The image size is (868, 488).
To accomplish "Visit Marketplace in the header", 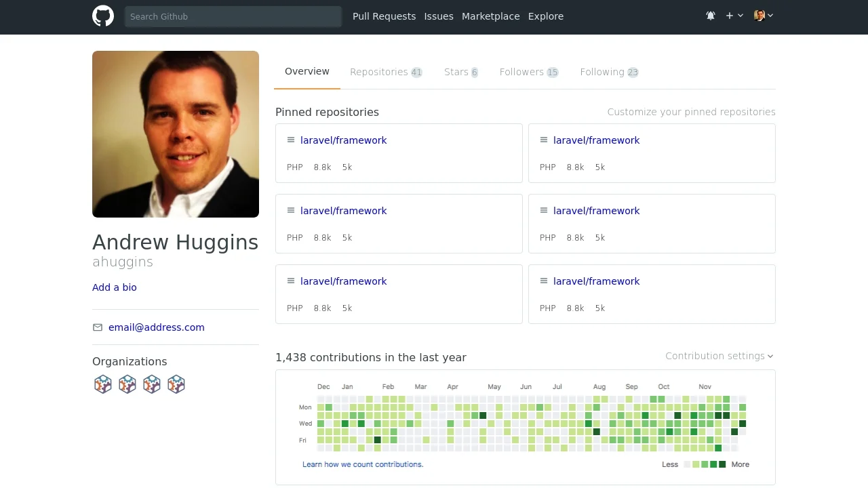I will click(490, 16).
